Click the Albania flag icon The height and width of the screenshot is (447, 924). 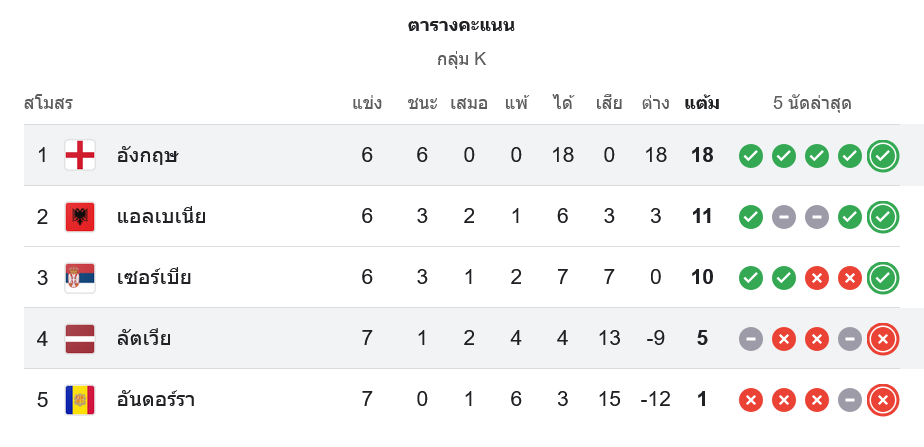80,216
